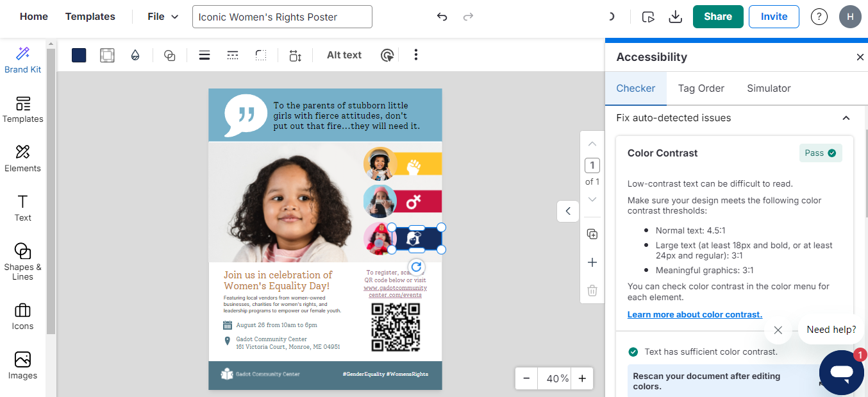Open the Icons panel
The height and width of the screenshot is (397, 868).
point(22,317)
